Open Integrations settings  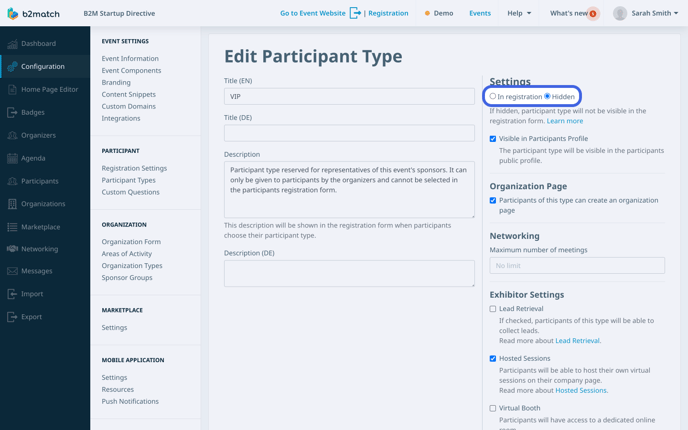click(x=121, y=118)
